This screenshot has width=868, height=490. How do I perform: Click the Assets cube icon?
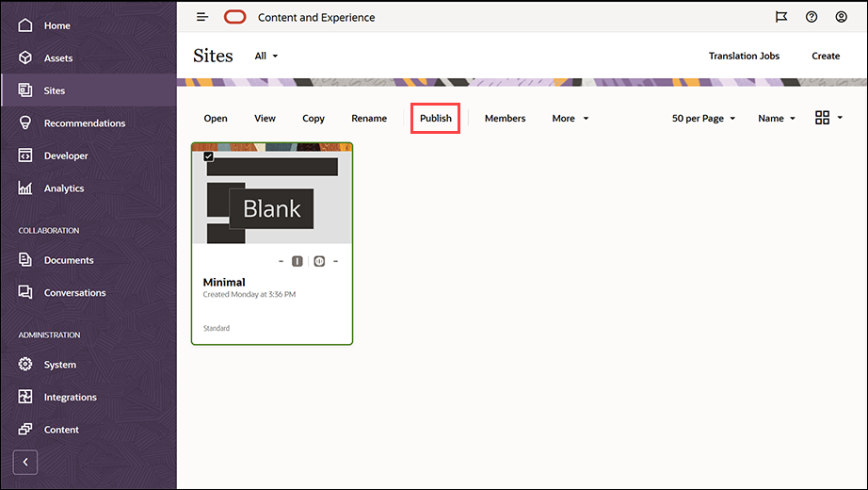[25, 57]
